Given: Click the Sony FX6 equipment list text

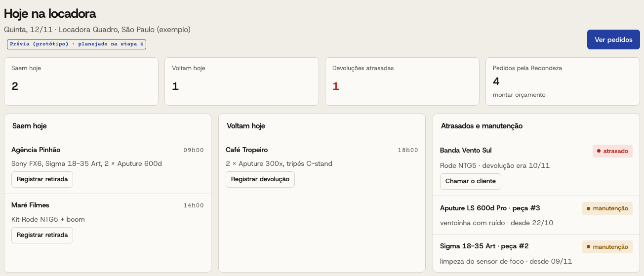Looking at the screenshot, I should pyautogui.click(x=86, y=163).
